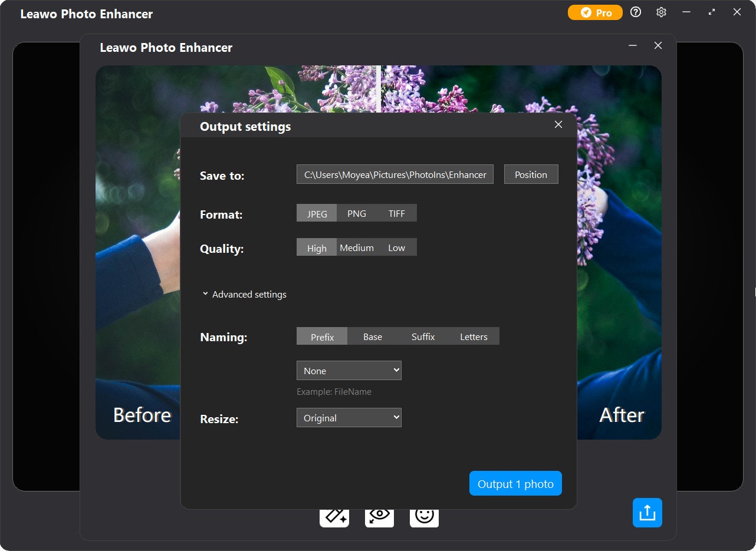This screenshot has width=756, height=551.
Task: Switch to the Prefix naming tab
Action: (x=322, y=336)
